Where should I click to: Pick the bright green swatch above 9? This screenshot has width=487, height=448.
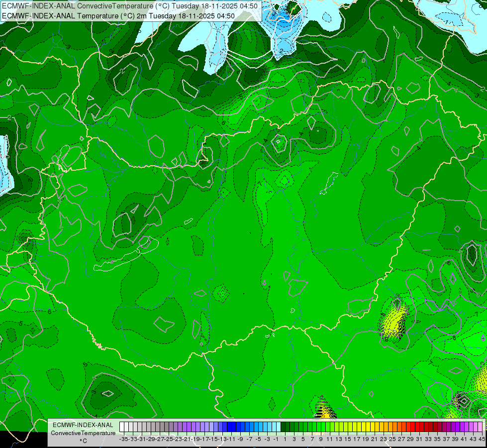tap(319, 427)
